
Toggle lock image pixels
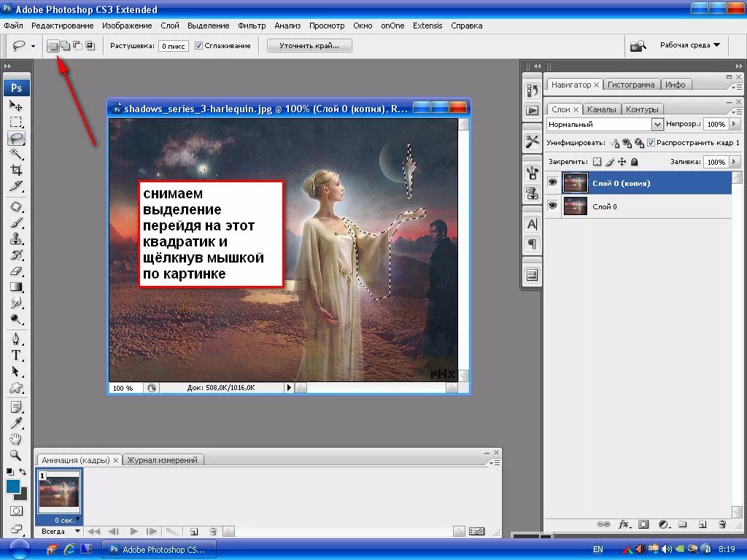(610, 162)
